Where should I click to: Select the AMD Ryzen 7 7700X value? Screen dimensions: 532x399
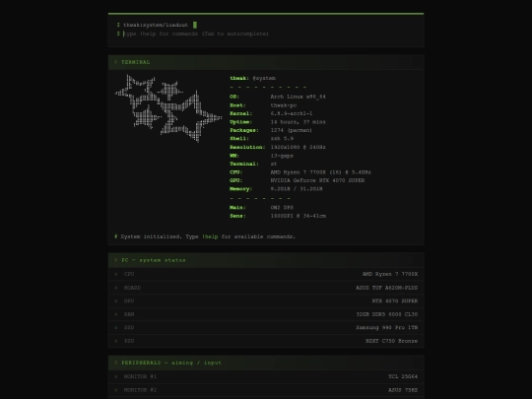(x=390, y=274)
